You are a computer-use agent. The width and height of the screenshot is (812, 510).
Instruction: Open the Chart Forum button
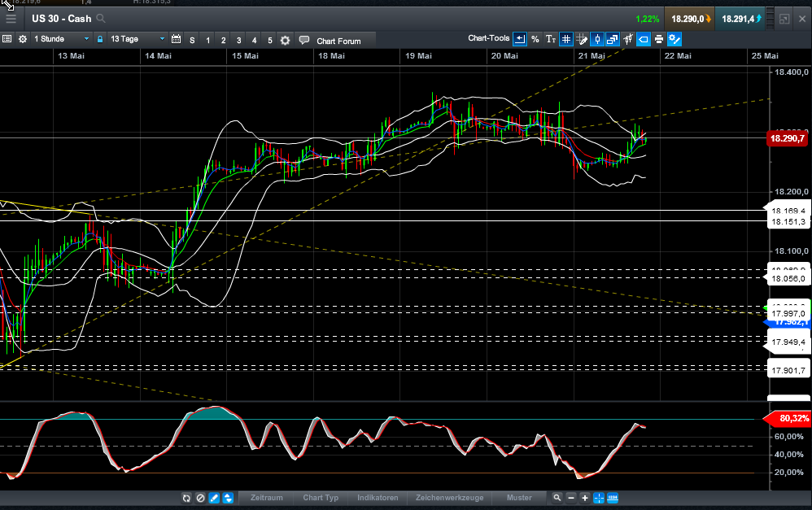336,40
